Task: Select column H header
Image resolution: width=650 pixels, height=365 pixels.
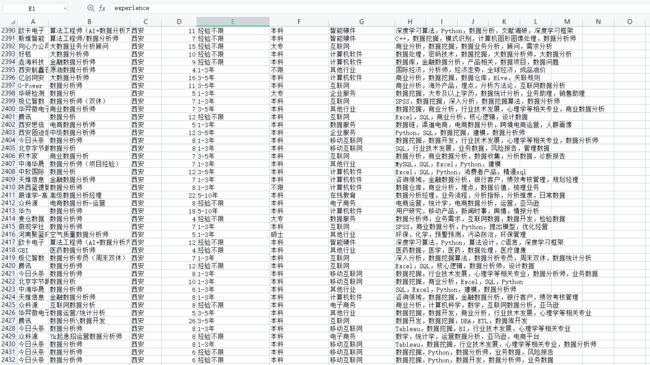Action: pos(410,22)
